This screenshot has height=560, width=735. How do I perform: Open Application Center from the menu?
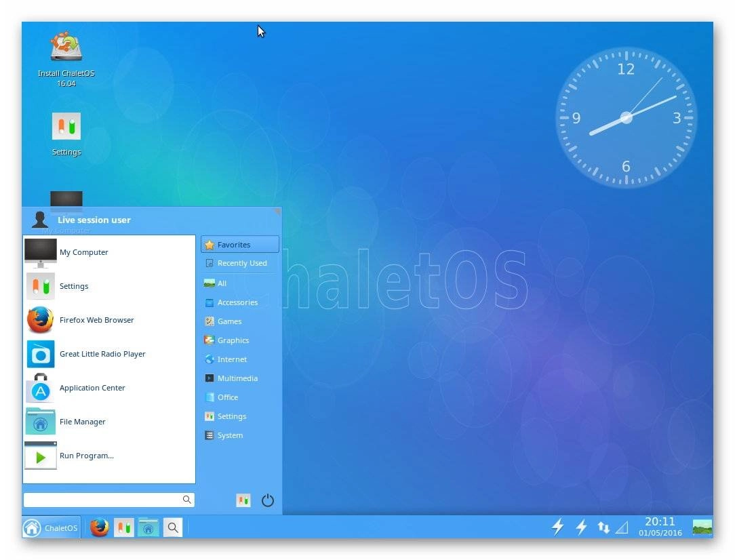tap(108, 388)
